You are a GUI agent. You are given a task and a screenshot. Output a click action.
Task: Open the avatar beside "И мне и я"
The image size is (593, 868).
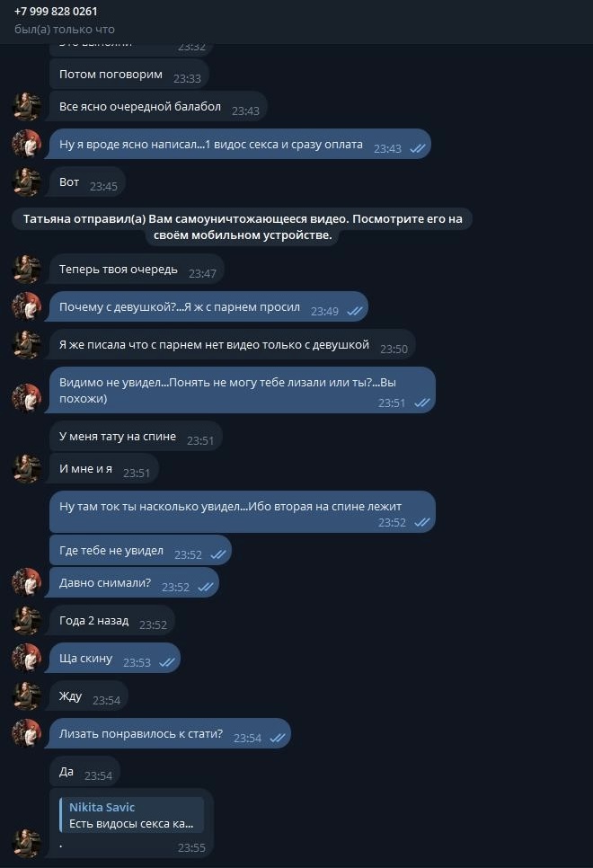coord(27,468)
